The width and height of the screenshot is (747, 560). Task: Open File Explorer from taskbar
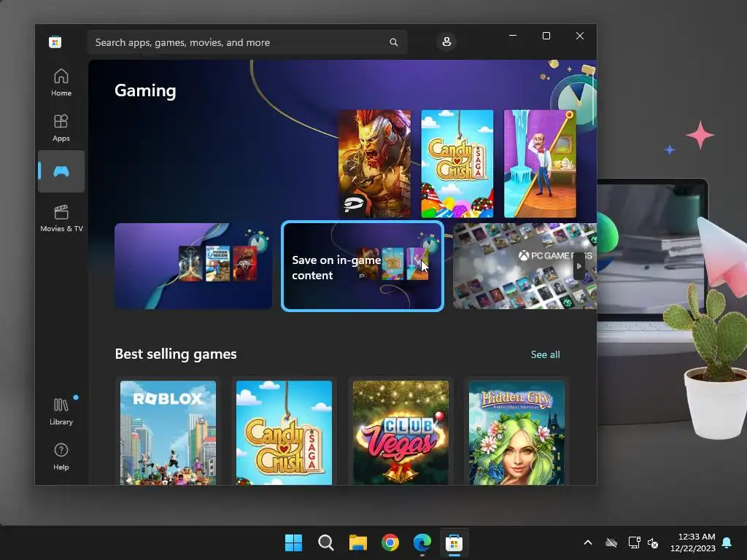pyautogui.click(x=357, y=542)
